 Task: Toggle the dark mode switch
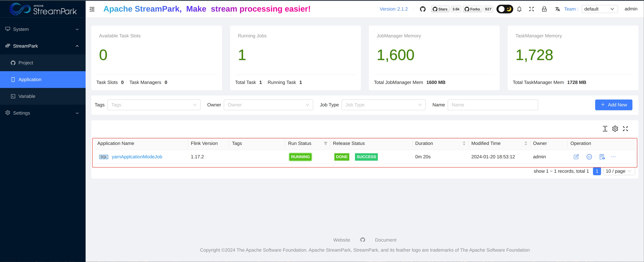tap(505, 9)
